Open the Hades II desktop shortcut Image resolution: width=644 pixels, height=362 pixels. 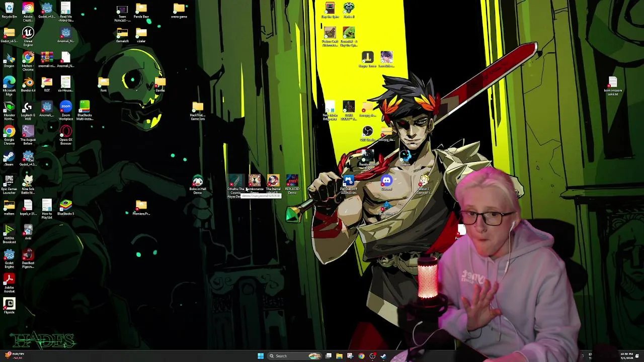pos(349,11)
